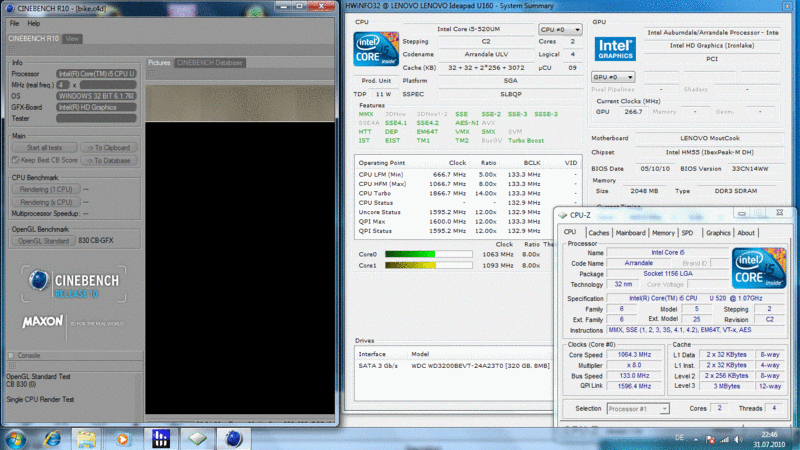
Task: Click the Core0 load bar
Action: tap(429, 254)
